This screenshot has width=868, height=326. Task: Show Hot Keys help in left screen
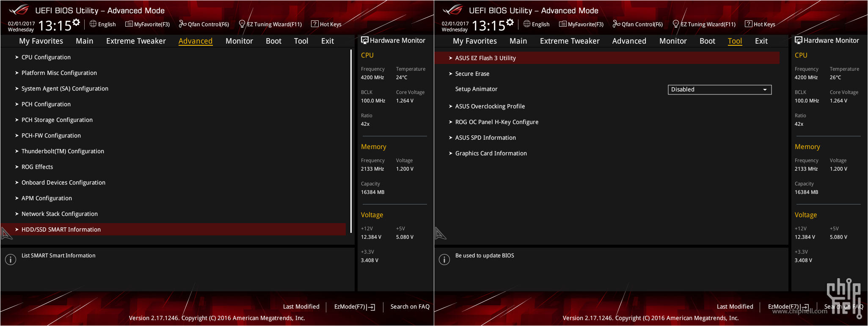(326, 24)
